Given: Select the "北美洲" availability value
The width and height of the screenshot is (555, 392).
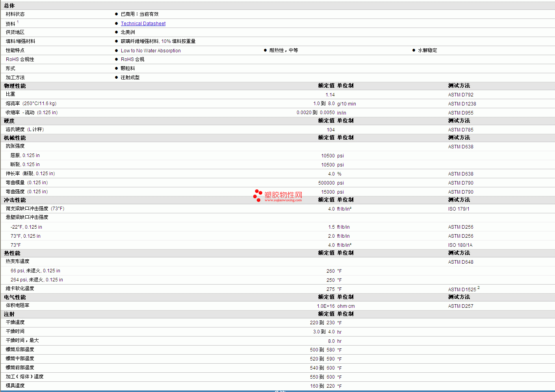Looking at the screenshot, I should (128, 32).
